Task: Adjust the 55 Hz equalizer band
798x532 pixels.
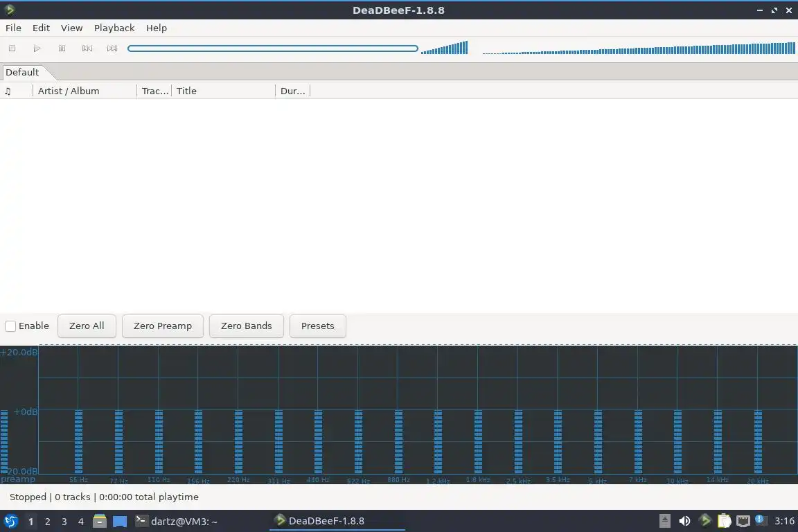Action: click(78, 442)
